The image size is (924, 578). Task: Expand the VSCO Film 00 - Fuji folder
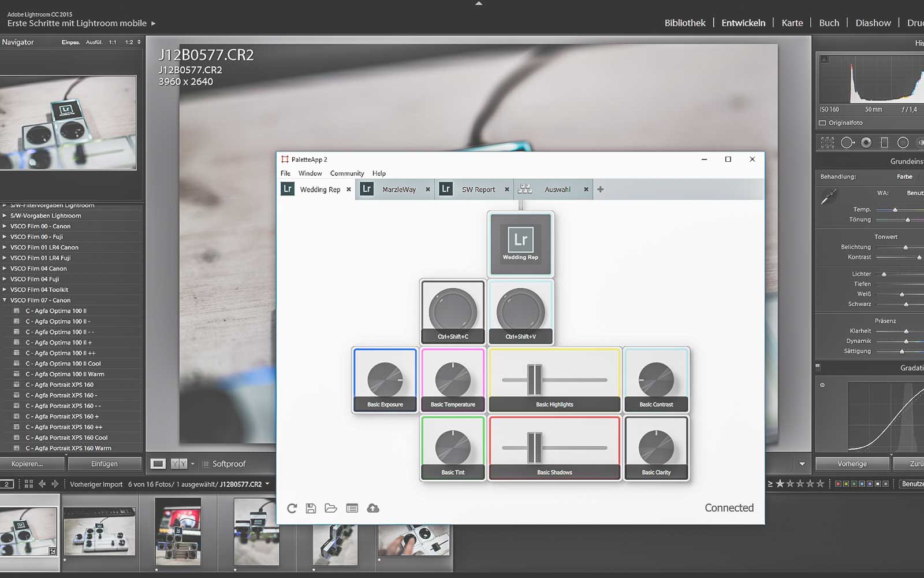pos(5,236)
